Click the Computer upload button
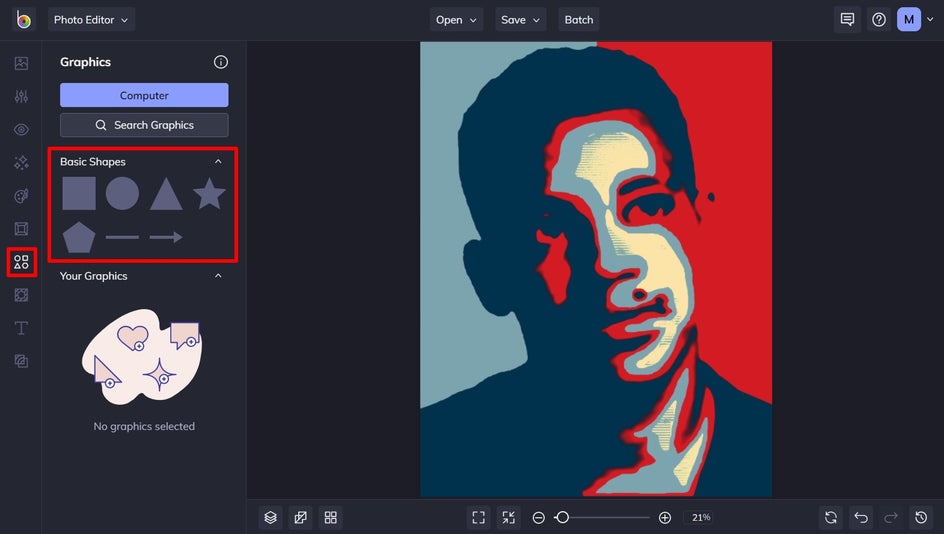The image size is (944, 534). (x=144, y=95)
